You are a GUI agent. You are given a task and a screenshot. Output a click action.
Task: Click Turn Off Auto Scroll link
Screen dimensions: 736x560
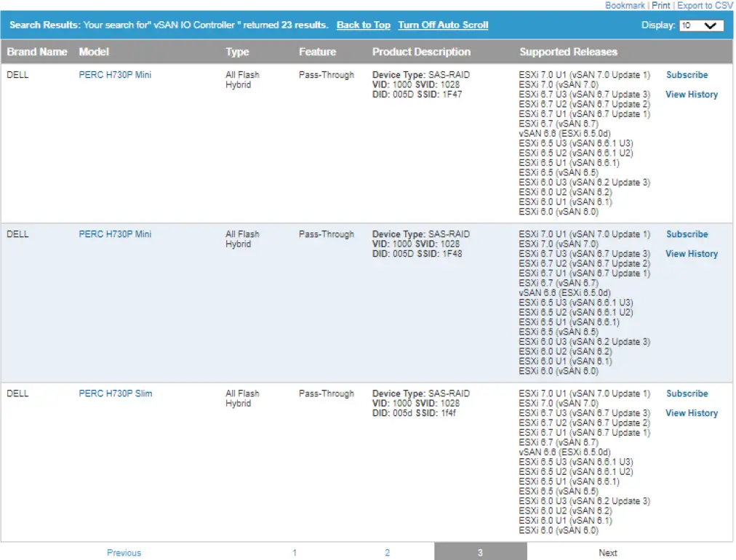(x=443, y=25)
